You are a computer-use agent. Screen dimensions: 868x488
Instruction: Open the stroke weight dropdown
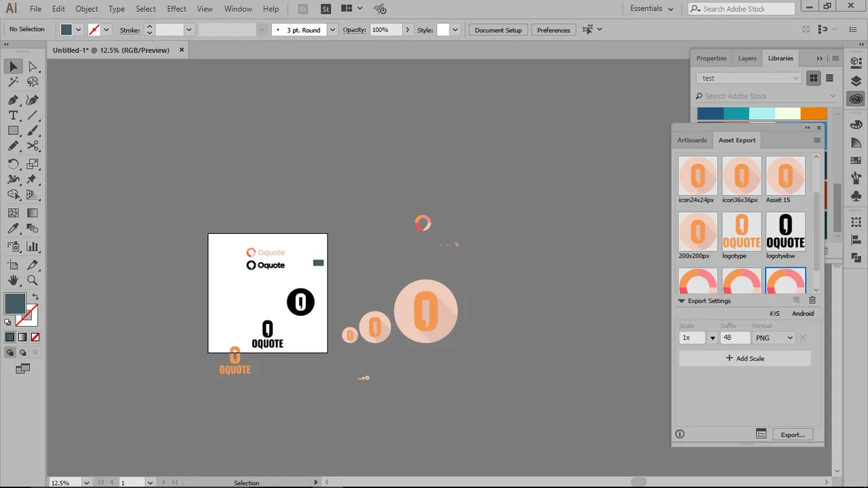coord(189,30)
